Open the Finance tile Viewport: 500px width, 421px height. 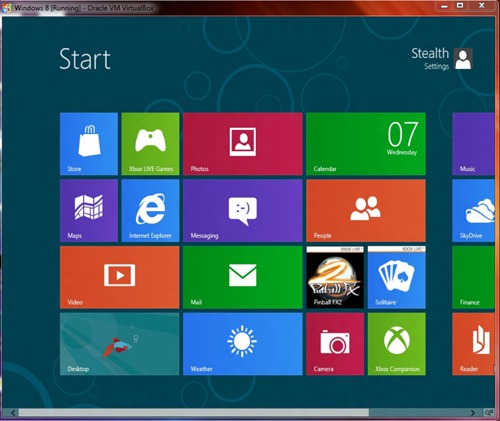[x=473, y=277]
